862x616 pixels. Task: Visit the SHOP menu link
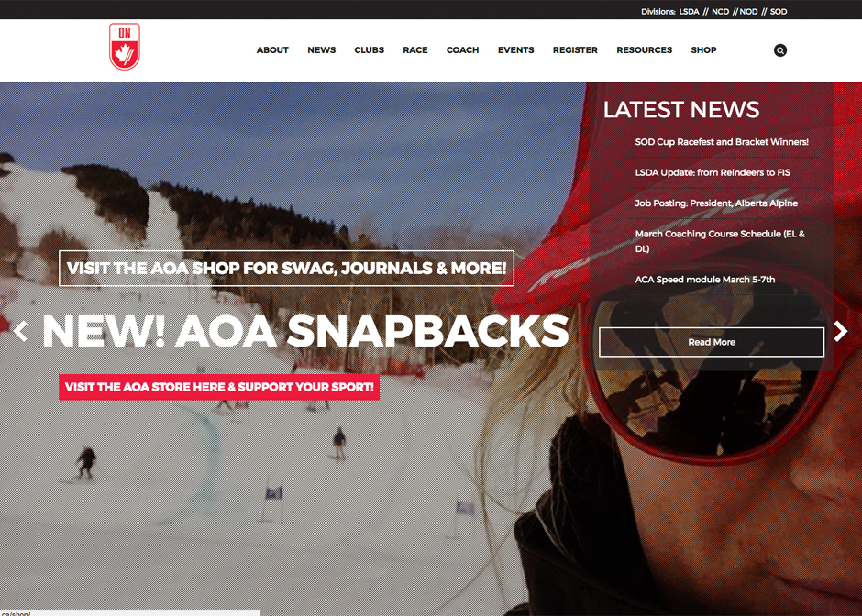pos(703,50)
